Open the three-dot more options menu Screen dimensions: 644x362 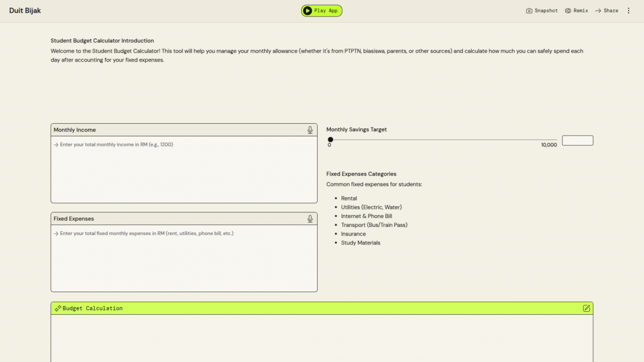coord(628,11)
